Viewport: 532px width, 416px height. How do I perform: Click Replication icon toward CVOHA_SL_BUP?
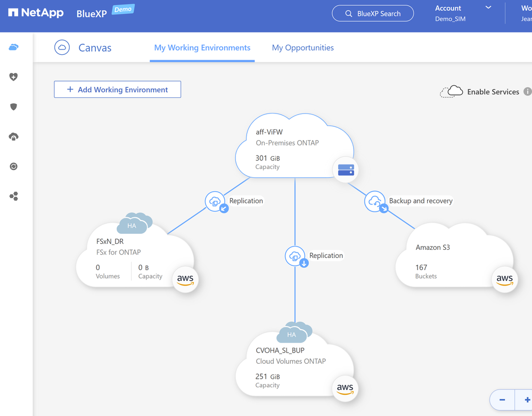click(x=296, y=256)
